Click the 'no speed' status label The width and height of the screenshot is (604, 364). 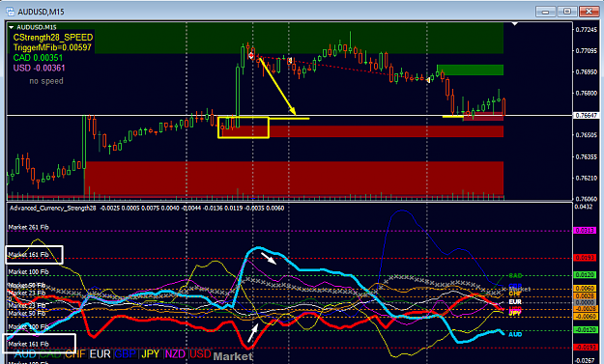coord(46,81)
